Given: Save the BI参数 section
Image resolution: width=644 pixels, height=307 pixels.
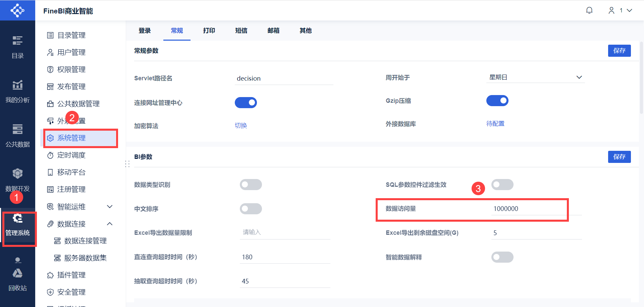Looking at the screenshot, I should coord(620,157).
